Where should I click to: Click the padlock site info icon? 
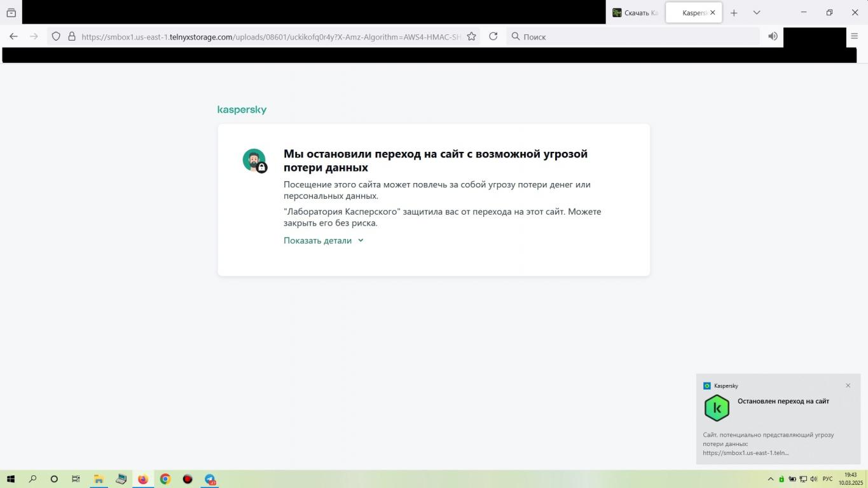point(71,37)
